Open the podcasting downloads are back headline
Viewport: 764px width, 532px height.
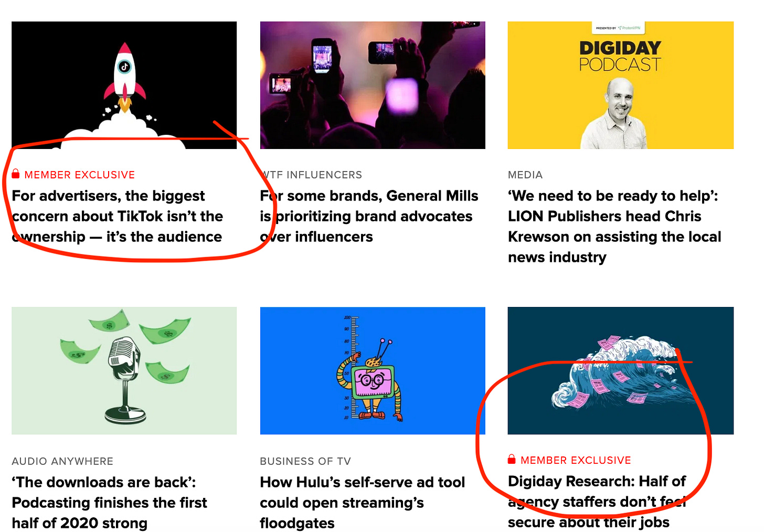(x=109, y=503)
